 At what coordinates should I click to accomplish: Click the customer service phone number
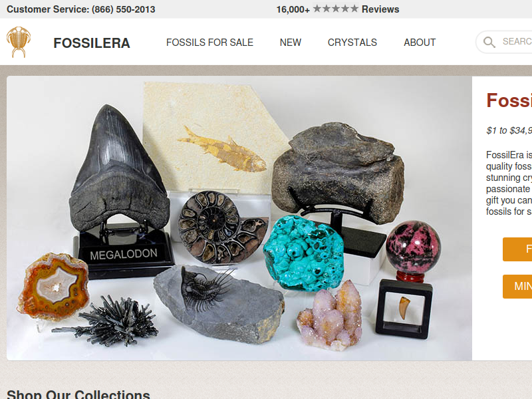point(123,9)
